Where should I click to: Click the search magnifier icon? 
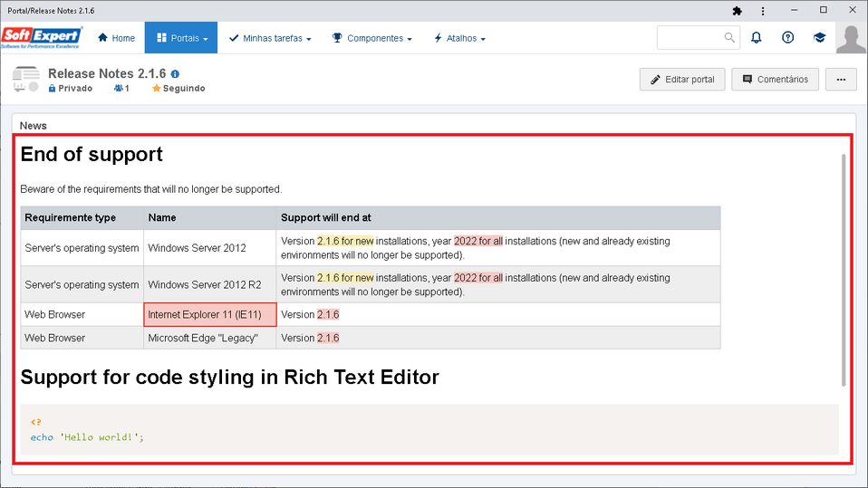click(729, 38)
